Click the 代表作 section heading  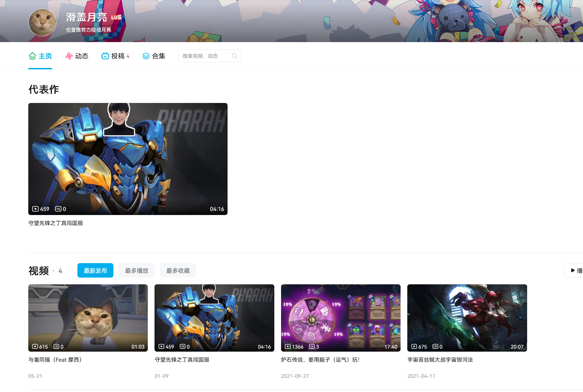tap(44, 90)
